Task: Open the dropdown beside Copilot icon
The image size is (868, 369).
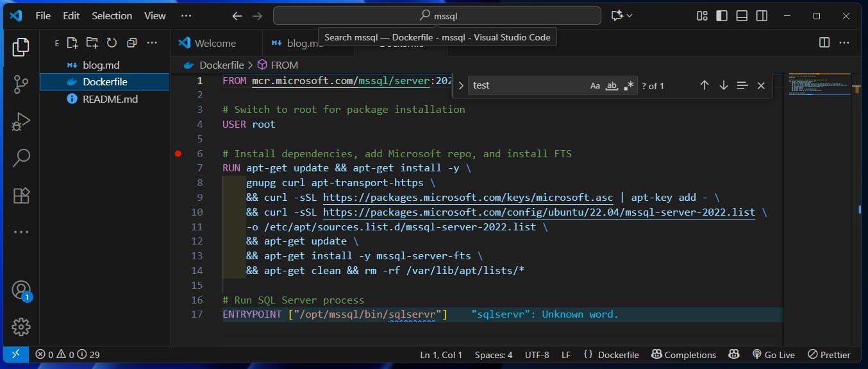Action: tap(630, 15)
